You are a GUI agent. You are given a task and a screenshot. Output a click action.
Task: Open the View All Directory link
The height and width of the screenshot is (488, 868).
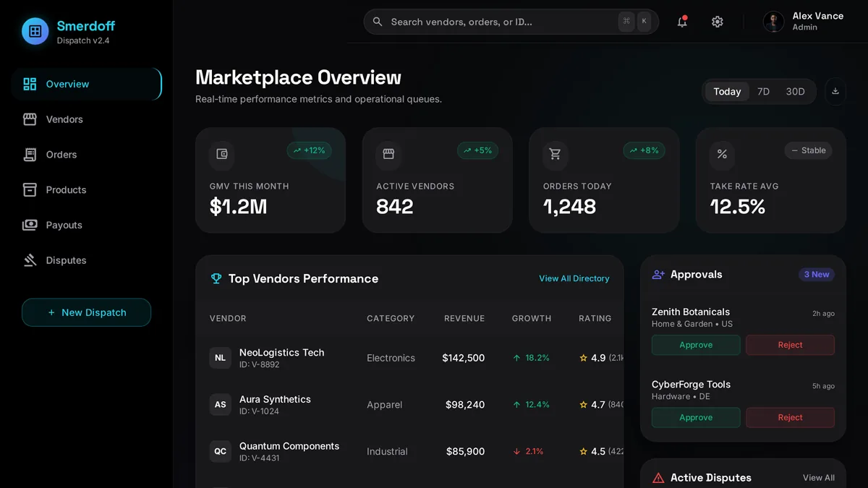574,278
